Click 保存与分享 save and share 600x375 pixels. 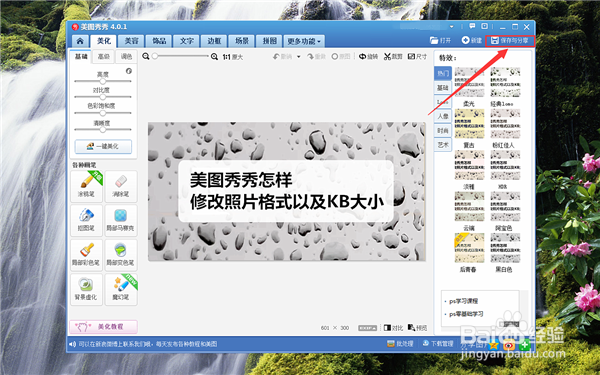(x=510, y=41)
